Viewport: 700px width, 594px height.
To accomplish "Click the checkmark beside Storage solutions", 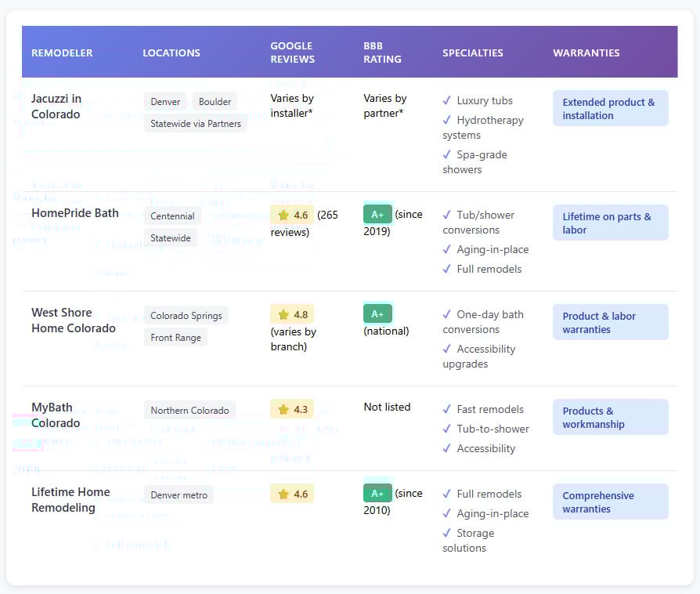I will (447, 533).
